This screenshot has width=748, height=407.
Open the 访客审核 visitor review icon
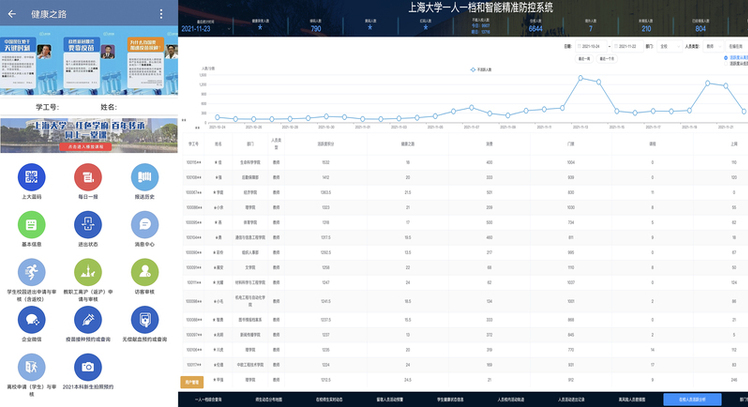tap(145, 272)
